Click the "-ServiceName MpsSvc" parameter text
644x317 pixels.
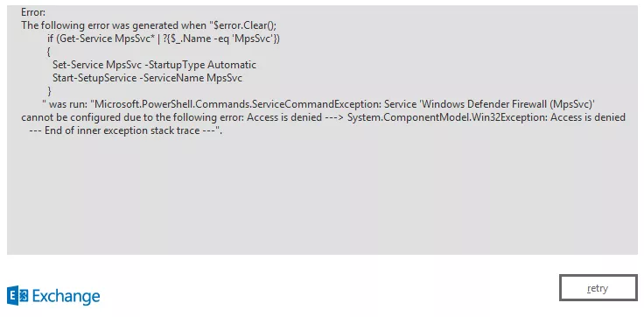pyautogui.click(x=191, y=78)
